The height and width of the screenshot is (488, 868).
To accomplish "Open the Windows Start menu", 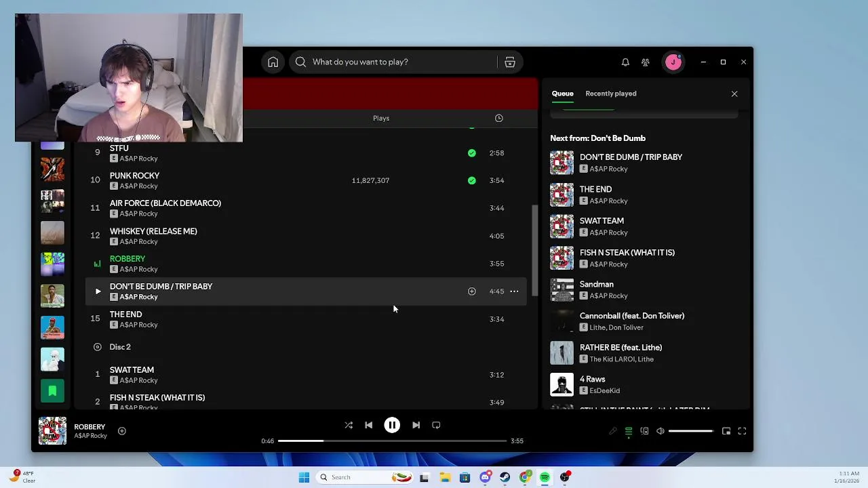I will pos(304,478).
